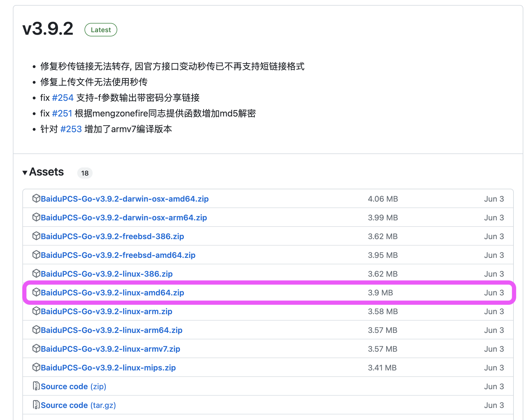Click zip file icon beside Source code (tar.gz)
Image resolution: width=530 pixels, height=420 pixels.
(x=36, y=405)
